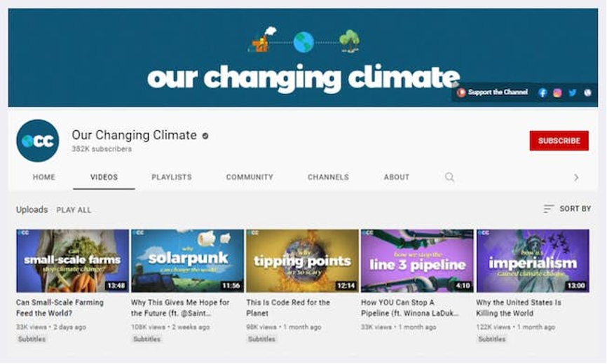Open the About tab
Screen dimensions: 607x364
(397, 177)
